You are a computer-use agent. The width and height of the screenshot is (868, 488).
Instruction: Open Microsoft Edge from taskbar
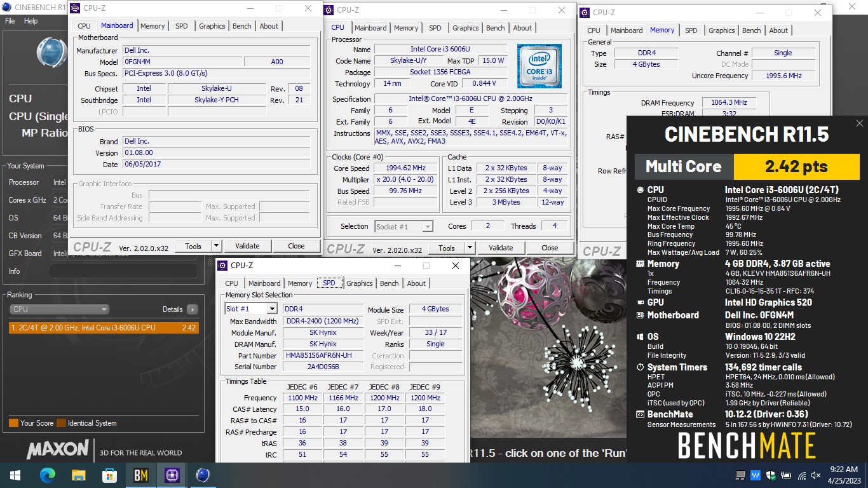pos(48,475)
